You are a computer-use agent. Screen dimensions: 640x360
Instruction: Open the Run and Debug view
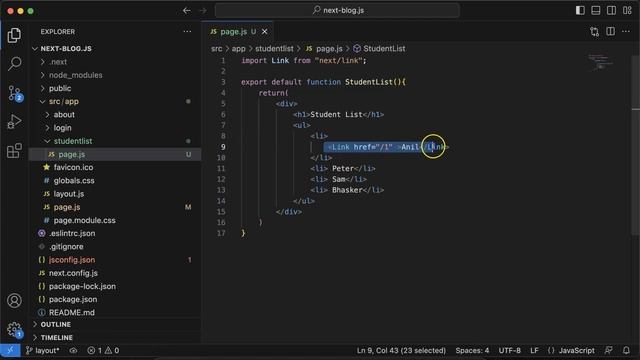point(14,122)
